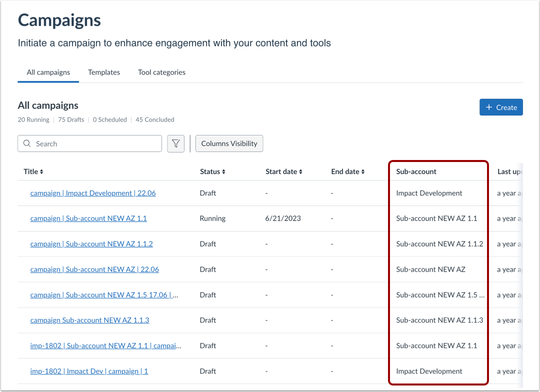Focus the campaign Search field
Screen dimensions: 540x392
pyautogui.click(x=95, y=143)
